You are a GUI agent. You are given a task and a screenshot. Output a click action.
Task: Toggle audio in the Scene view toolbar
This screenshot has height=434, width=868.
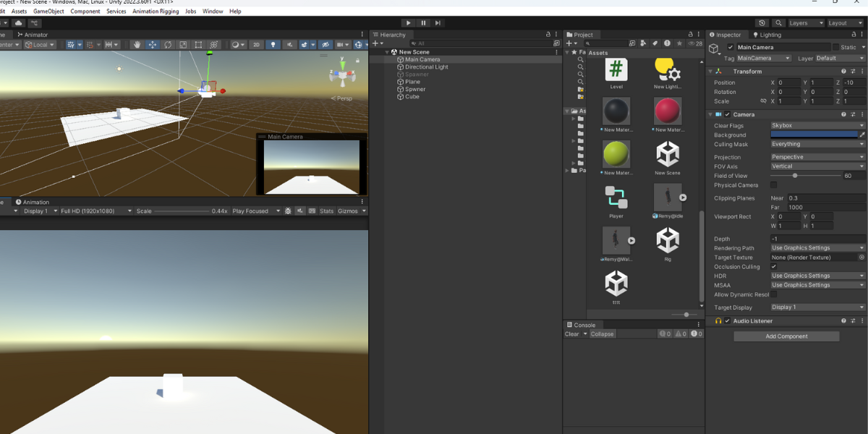[x=291, y=45]
